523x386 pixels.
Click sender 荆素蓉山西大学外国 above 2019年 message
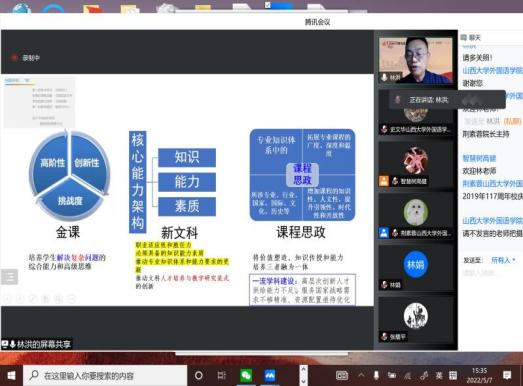[x=492, y=183]
